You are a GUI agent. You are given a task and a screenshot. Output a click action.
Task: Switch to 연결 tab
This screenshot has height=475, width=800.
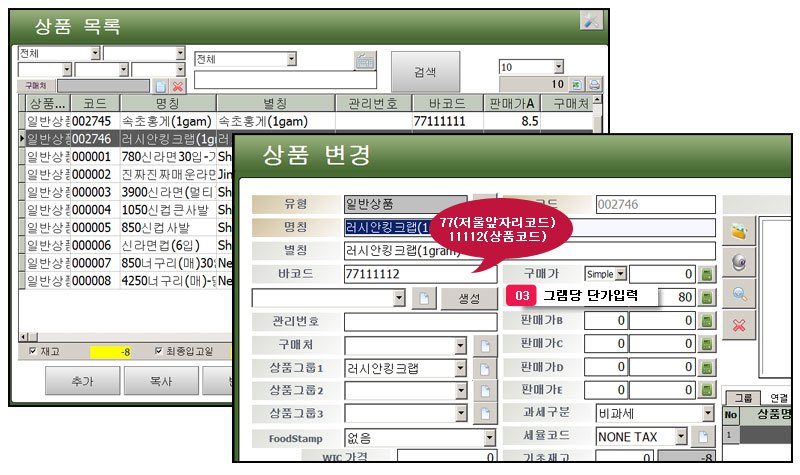(778, 398)
